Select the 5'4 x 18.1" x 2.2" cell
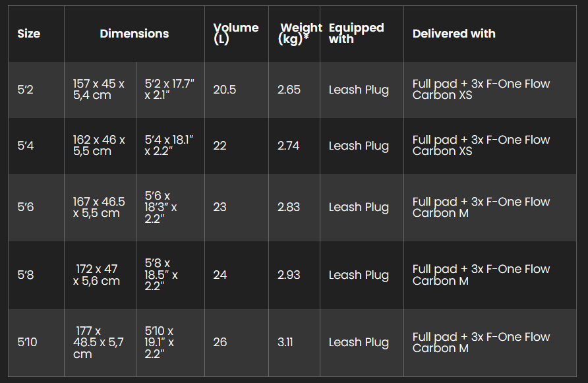588x383 pixels. 169,146
